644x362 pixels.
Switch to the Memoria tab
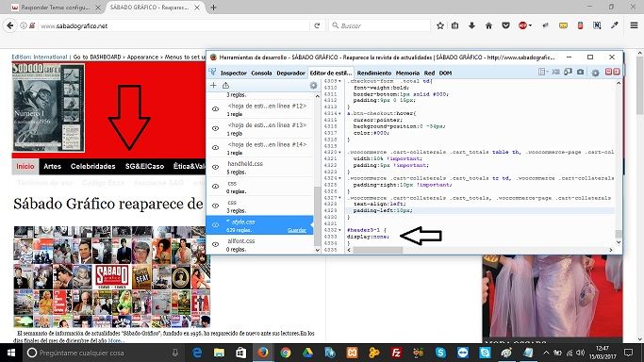point(407,73)
